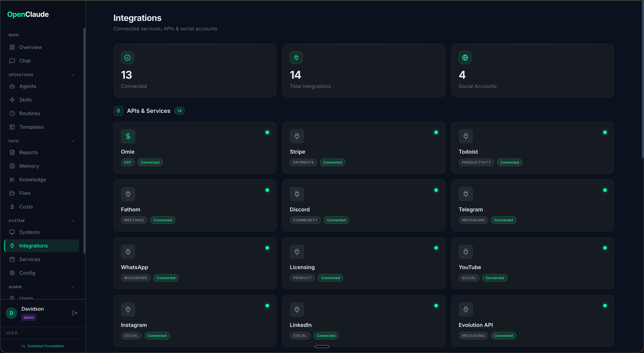This screenshot has width=644, height=353.
Task: Open the Agents section in the sidebar
Action: (x=28, y=86)
